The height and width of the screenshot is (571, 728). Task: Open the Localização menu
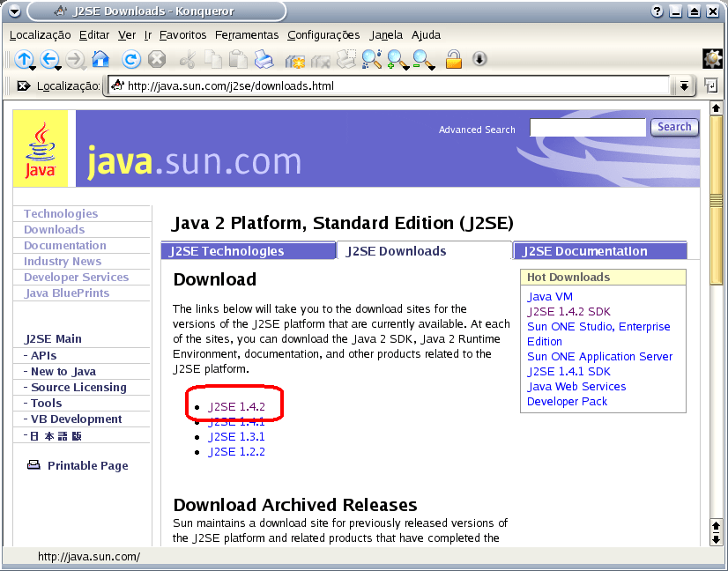tap(40, 35)
